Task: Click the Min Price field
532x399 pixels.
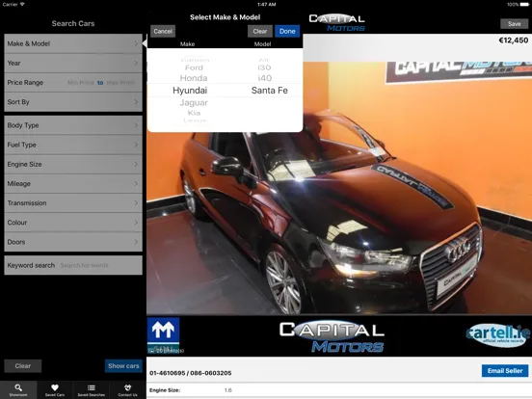Action: pos(80,83)
